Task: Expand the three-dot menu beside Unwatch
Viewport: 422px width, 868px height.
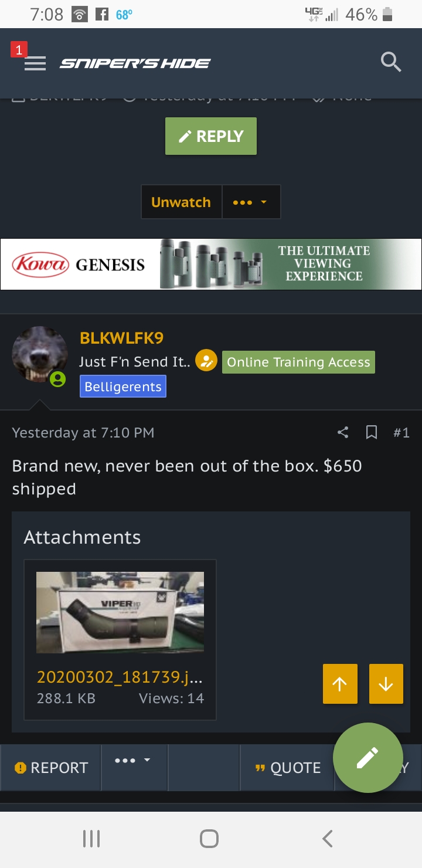Action: point(251,202)
